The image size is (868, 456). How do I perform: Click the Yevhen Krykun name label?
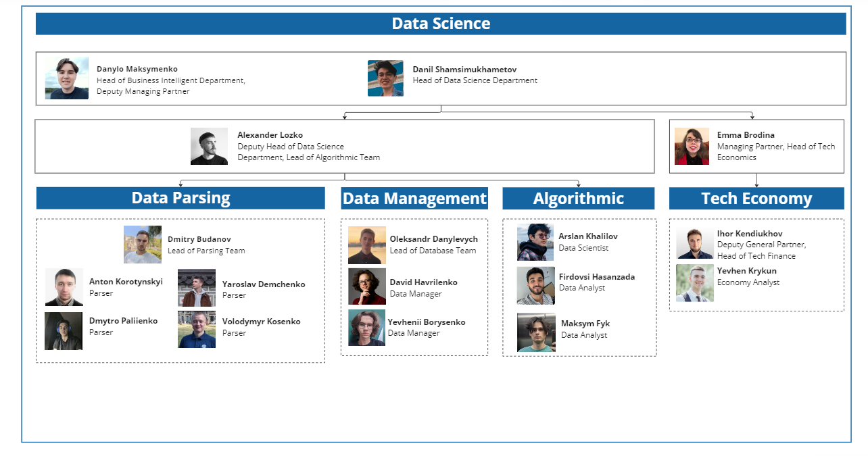746,271
